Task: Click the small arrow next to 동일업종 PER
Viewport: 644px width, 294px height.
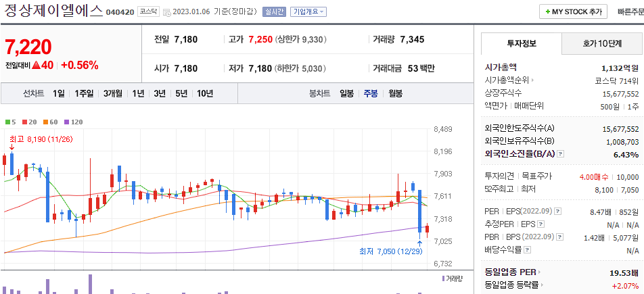Action: 540,272
